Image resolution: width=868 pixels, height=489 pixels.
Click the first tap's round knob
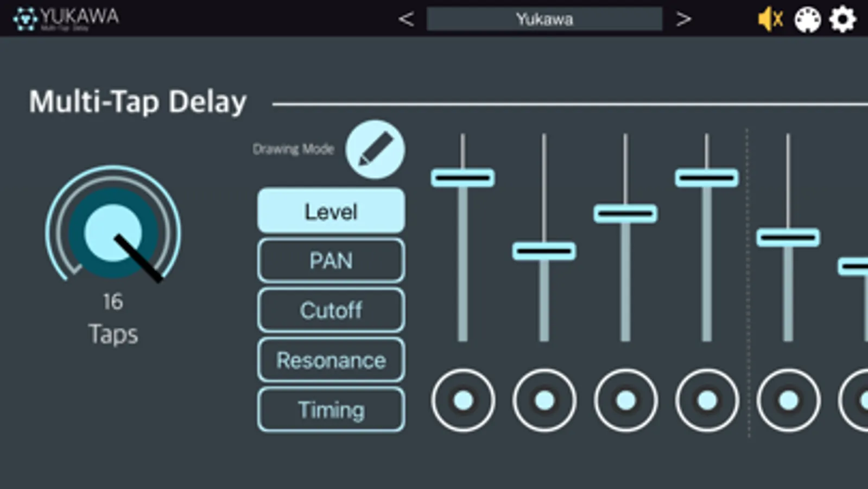point(463,401)
